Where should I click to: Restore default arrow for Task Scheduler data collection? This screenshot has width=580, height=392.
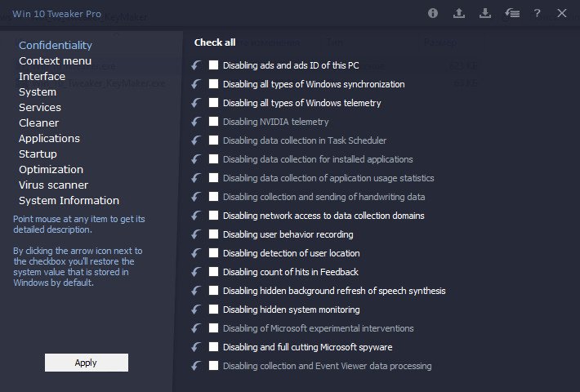[x=196, y=140]
